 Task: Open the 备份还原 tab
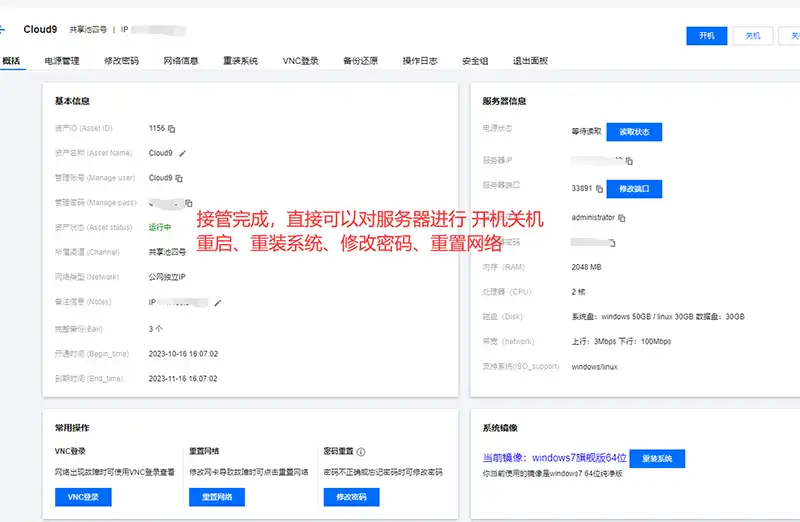click(x=360, y=61)
